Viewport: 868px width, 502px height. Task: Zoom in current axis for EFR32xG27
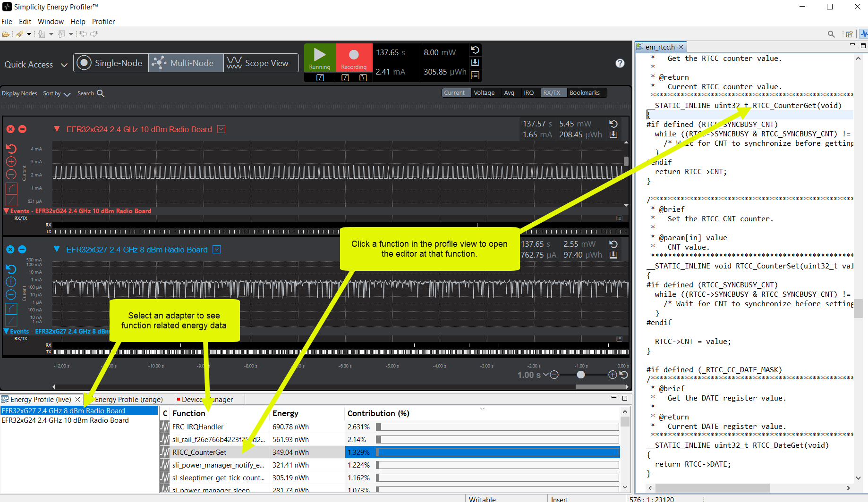coord(11,282)
